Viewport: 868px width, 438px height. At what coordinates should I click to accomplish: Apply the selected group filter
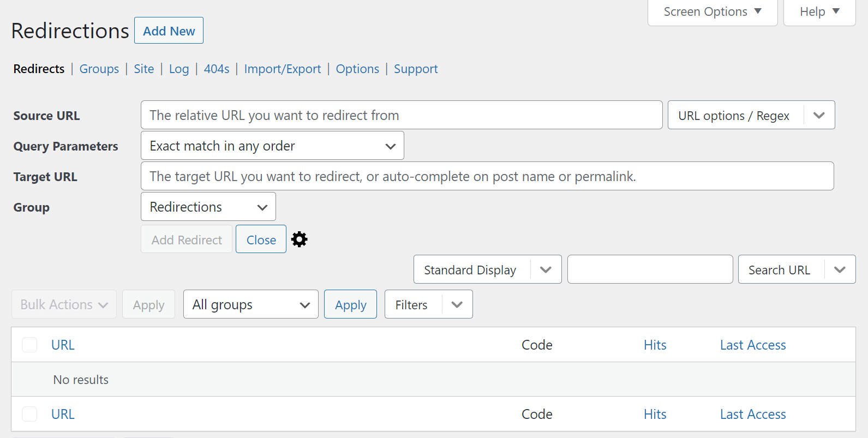point(350,304)
